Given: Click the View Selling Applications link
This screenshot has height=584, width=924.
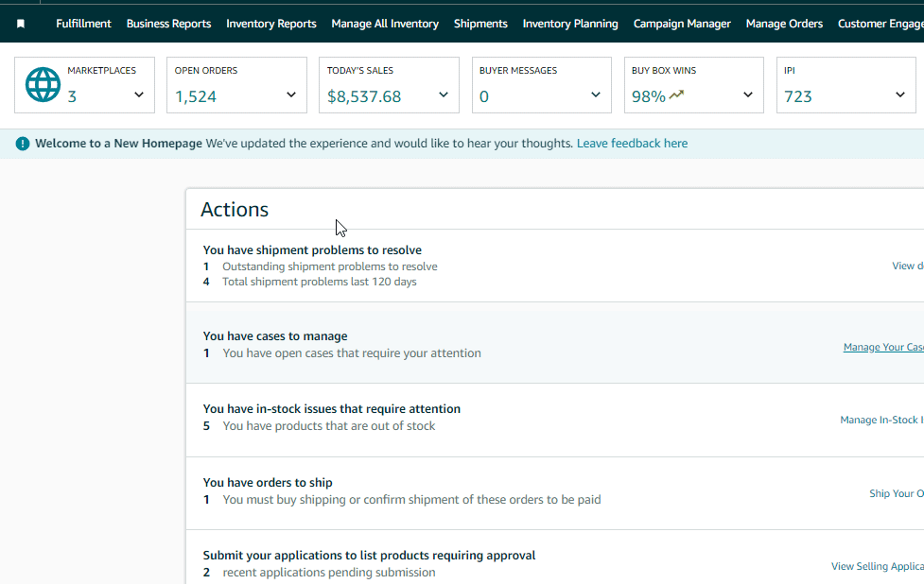Looking at the screenshot, I should point(877,566).
